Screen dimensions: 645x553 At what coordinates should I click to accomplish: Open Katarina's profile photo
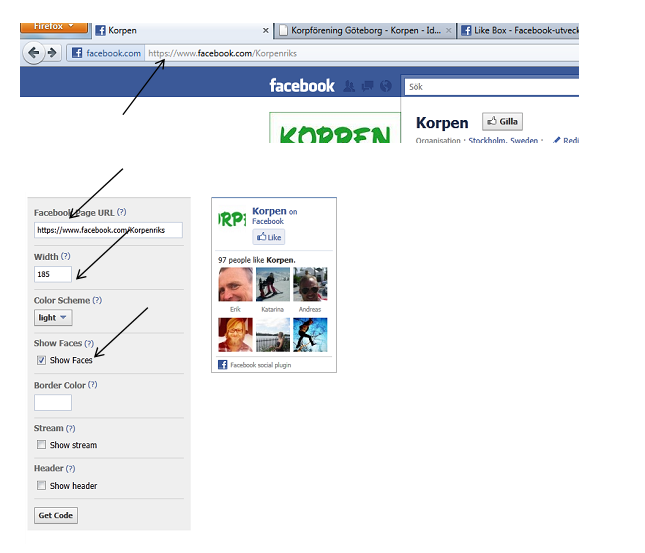tap(273, 284)
